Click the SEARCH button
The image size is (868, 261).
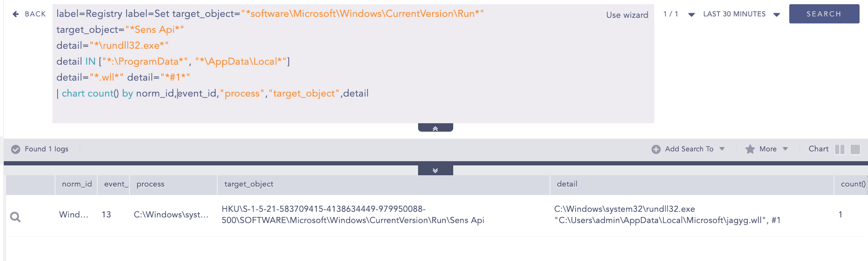point(824,14)
